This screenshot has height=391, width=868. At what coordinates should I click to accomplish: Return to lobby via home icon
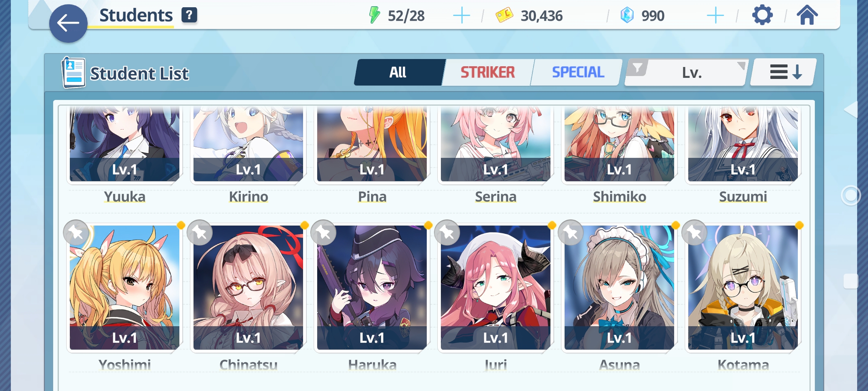(807, 15)
